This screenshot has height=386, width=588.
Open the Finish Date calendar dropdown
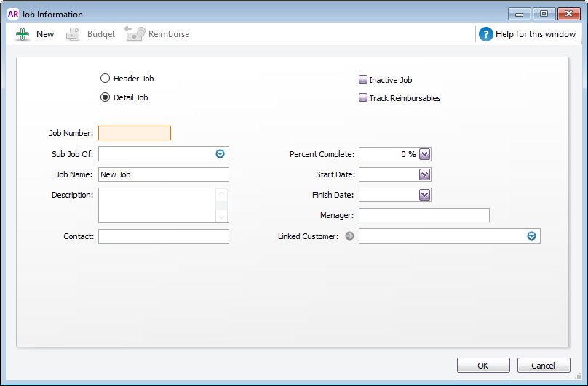(424, 195)
